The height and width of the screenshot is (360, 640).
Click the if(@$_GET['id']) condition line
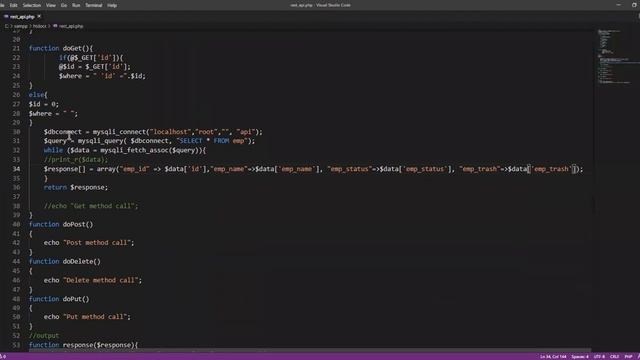(x=91, y=58)
